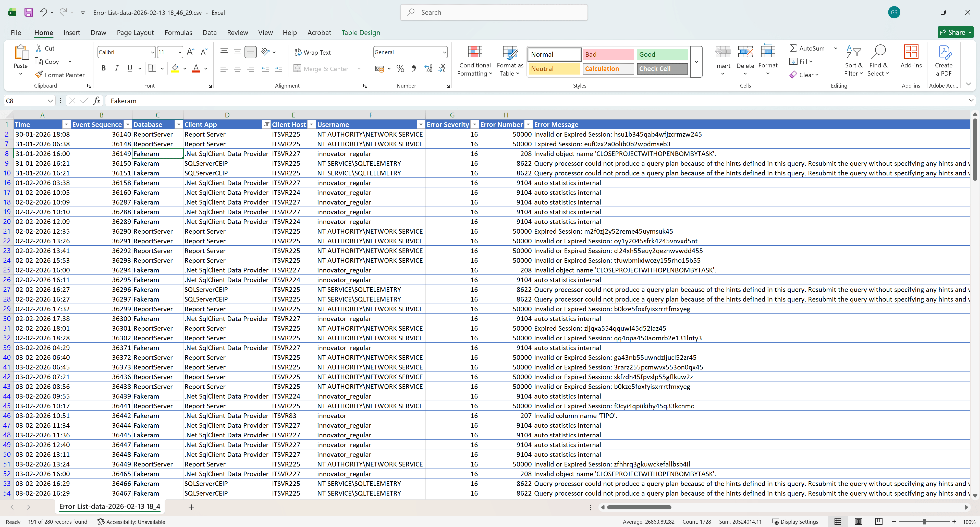
Task: Open the Formulas ribbon tab
Action: [x=178, y=33]
